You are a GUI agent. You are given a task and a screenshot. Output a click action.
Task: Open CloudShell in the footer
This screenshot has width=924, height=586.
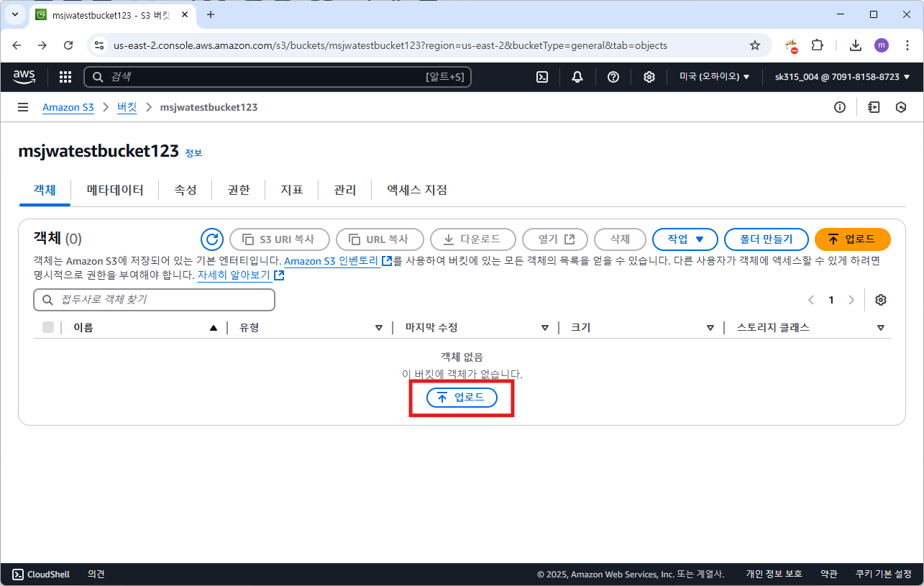click(41, 574)
